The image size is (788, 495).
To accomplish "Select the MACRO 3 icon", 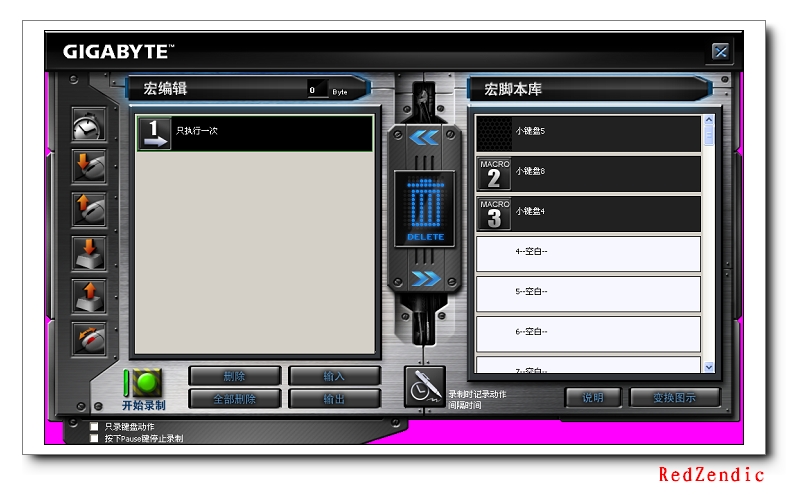I will [x=494, y=214].
